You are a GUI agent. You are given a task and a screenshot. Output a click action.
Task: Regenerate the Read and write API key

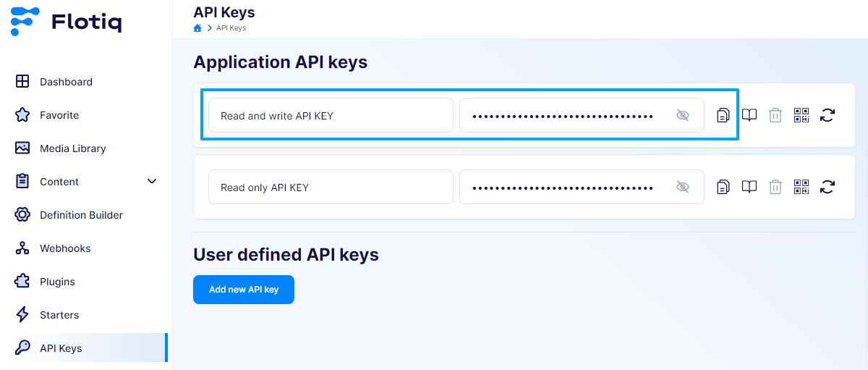[827, 115]
